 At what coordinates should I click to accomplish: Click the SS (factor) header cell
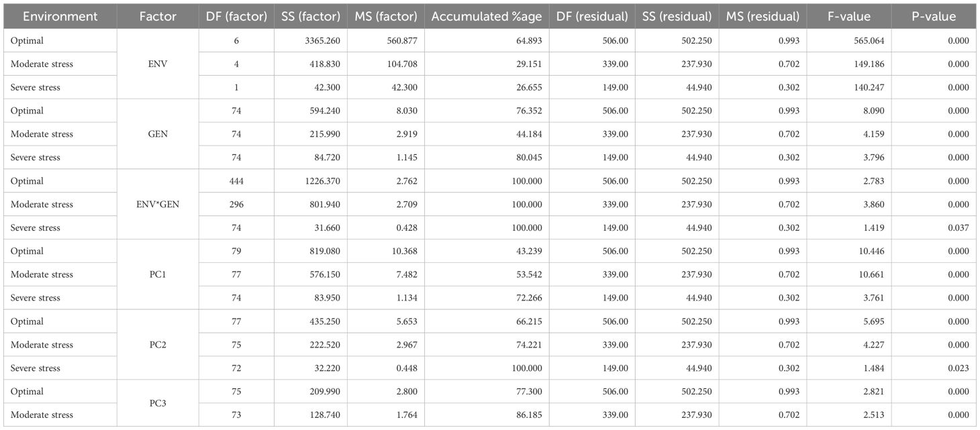(313, 17)
